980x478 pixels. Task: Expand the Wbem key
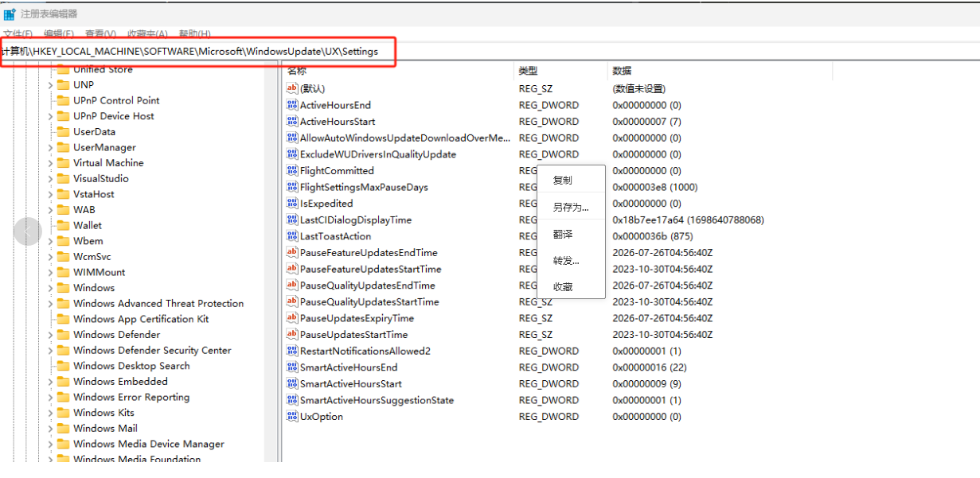[50, 241]
